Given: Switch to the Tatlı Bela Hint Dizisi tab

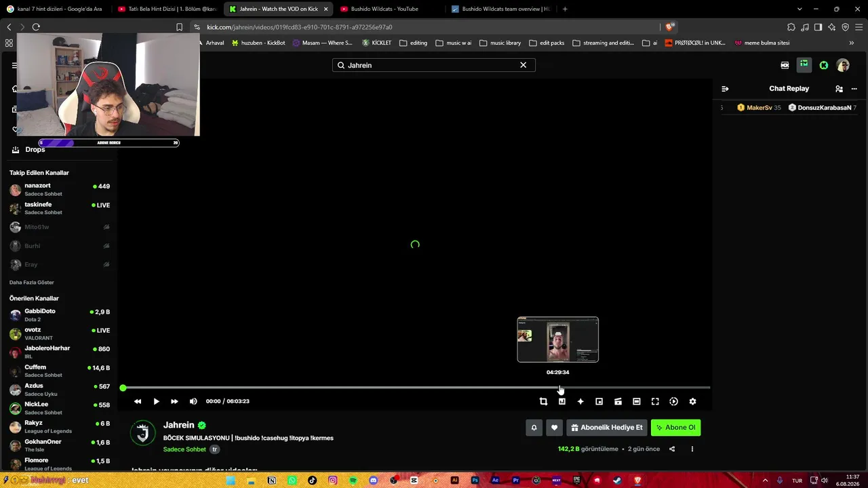Looking at the screenshot, I should pyautogui.click(x=167, y=9).
